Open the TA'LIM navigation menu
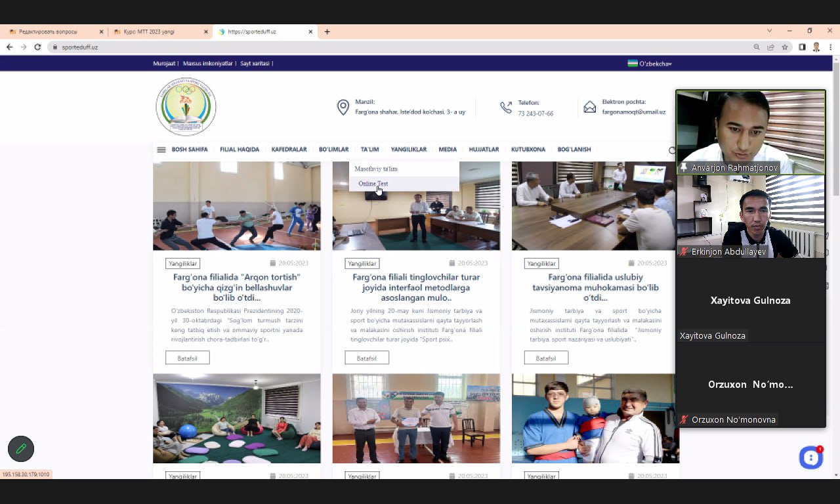This screenshot has height=504, width=840. point(369,150)
